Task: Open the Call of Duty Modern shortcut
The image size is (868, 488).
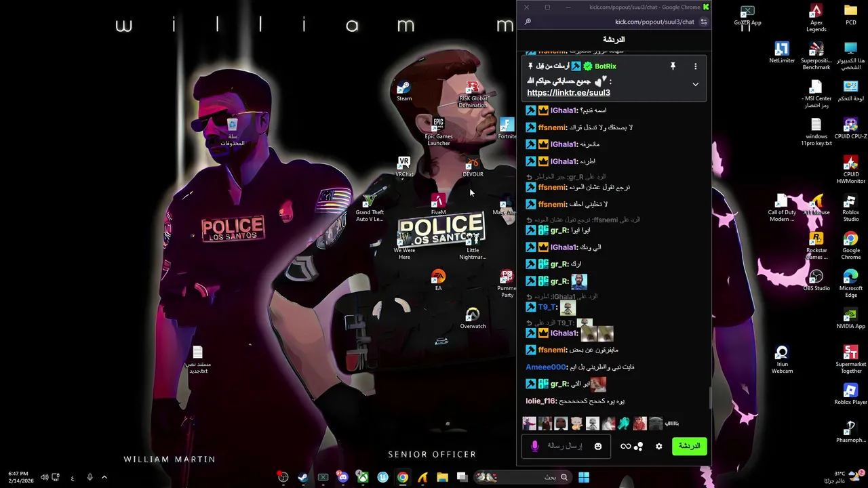Action: click(782, 208)
